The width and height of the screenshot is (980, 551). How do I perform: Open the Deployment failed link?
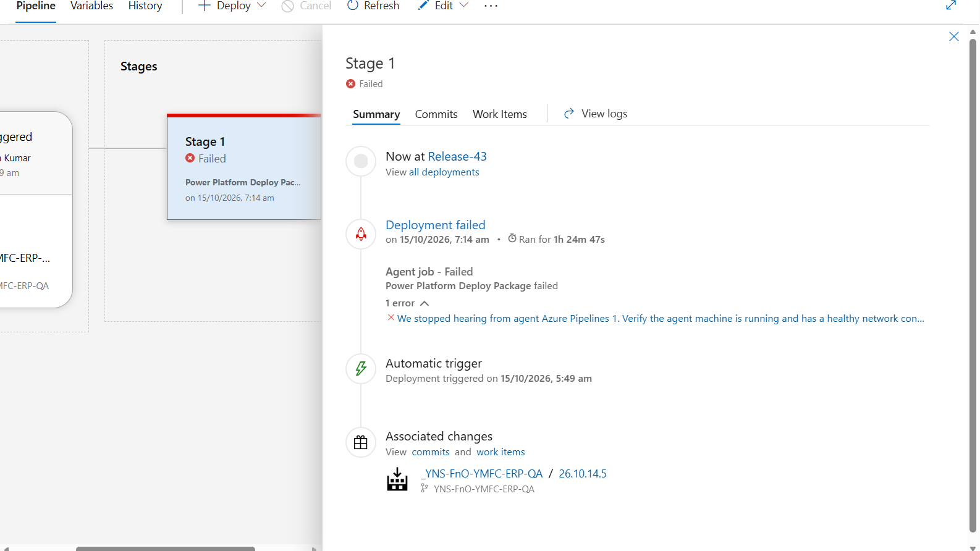(436, 225)
